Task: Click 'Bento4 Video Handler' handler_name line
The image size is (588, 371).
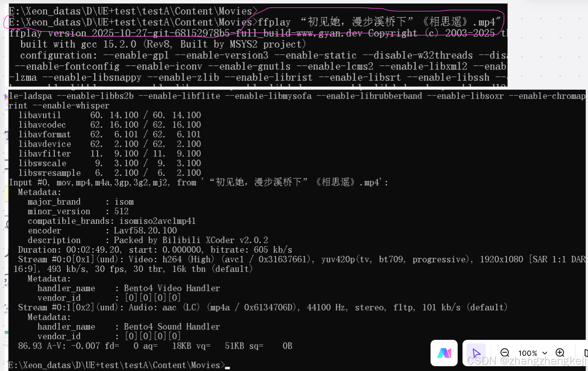Action: (x=129, y=288)
